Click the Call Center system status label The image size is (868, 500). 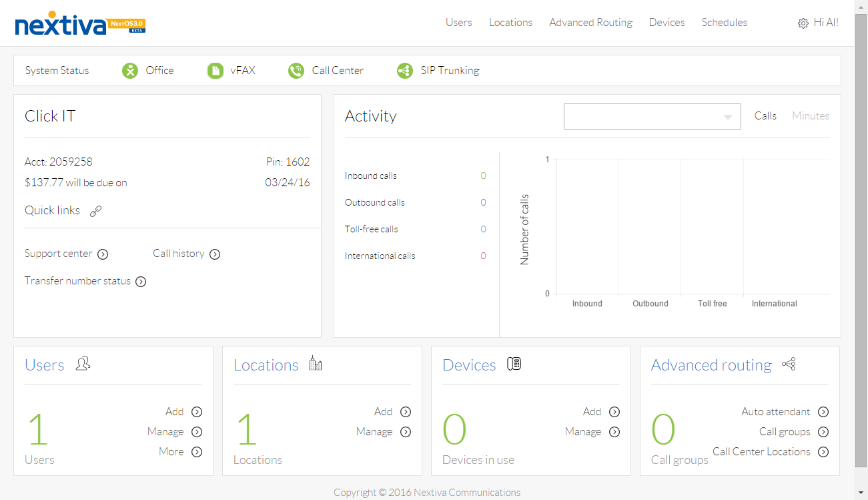pyautogui.click(x=338, y=71)
